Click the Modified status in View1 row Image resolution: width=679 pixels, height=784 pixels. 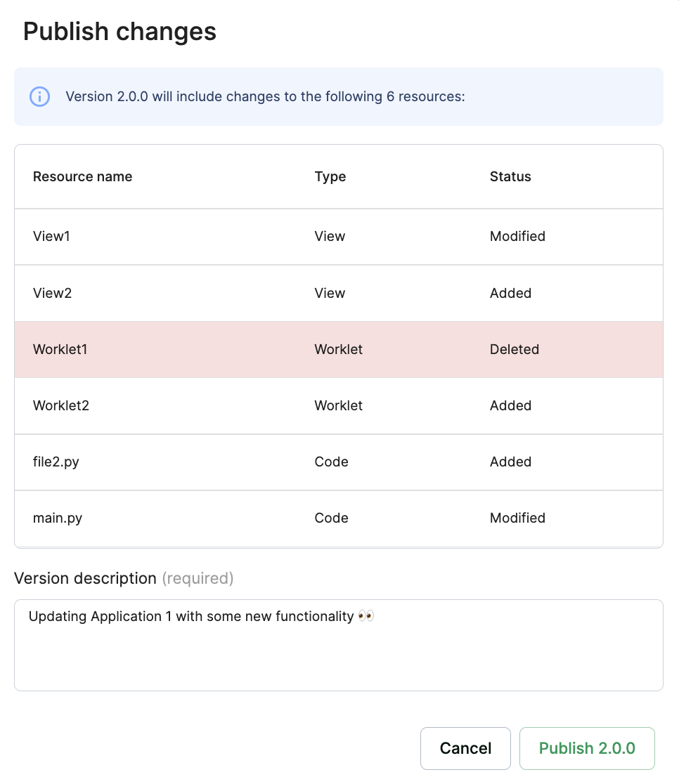517,236
